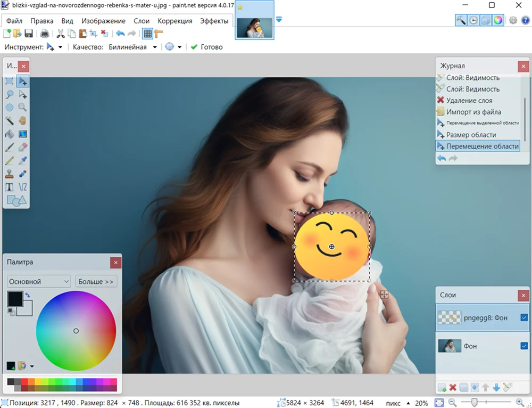Toggle the pixel grid button
The image size is (532, 408).
pos(148,34)
